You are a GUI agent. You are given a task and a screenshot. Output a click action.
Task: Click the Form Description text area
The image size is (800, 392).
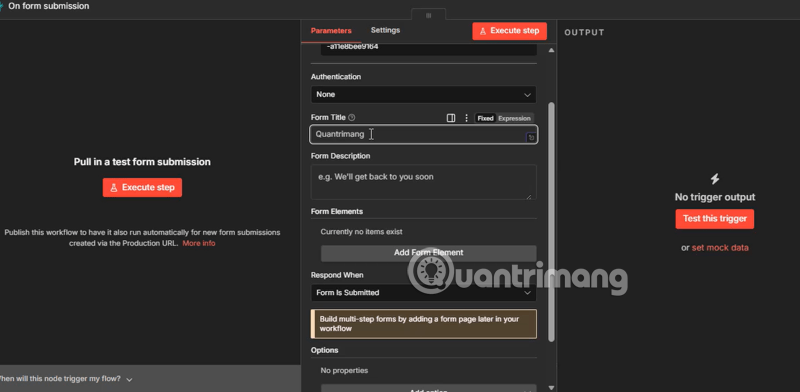click(423, 182)
